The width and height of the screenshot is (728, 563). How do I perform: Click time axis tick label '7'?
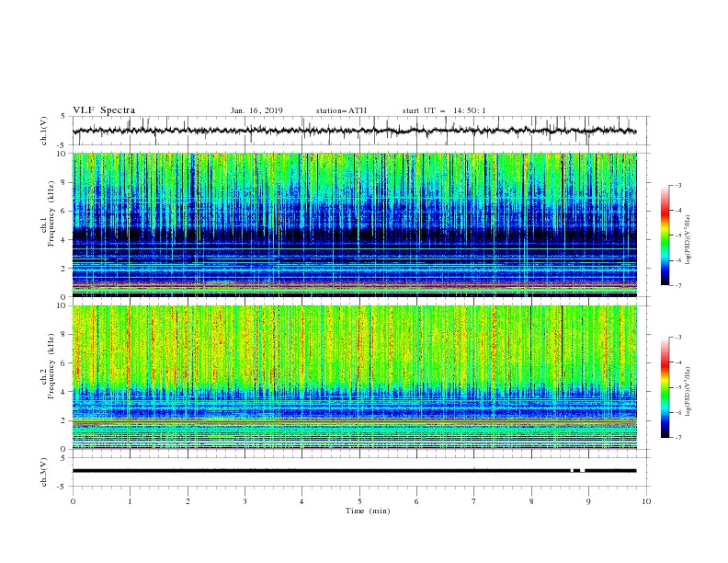(x=474, y=501)
